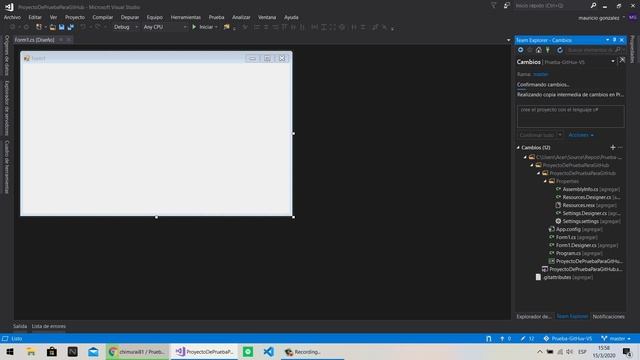Open the Proyecto menu
Screen dimensions: 640x360
pyautogui.click(x=75, y=17)
